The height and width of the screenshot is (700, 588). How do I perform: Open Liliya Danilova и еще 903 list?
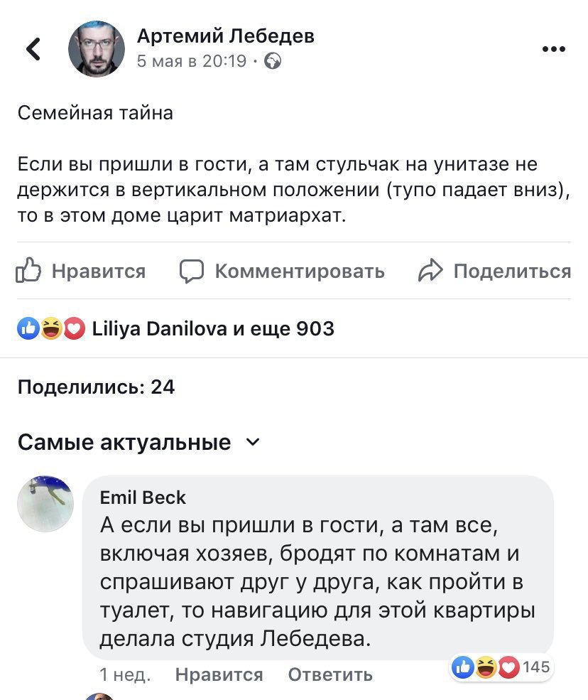tap(213, 328)
